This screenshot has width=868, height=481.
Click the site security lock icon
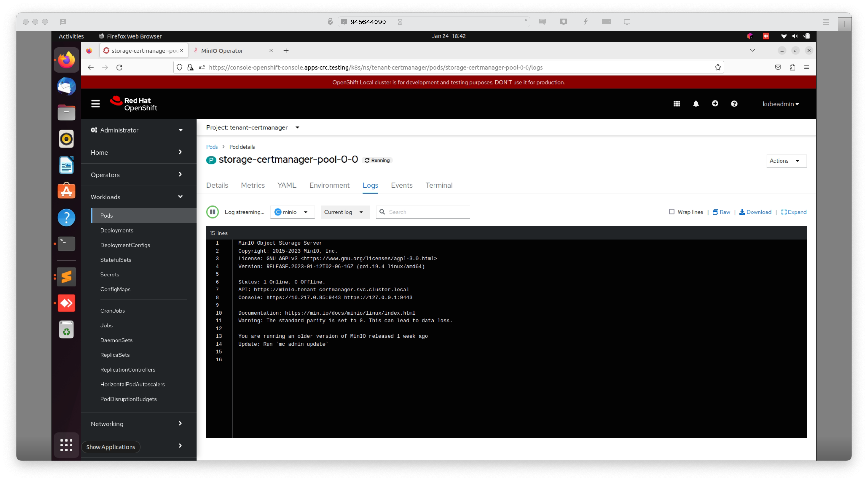(190, 67)
